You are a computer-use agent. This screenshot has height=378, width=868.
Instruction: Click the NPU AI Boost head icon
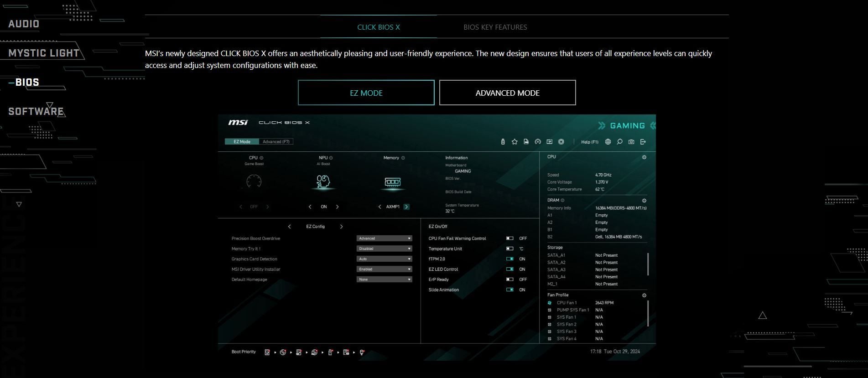323,182
